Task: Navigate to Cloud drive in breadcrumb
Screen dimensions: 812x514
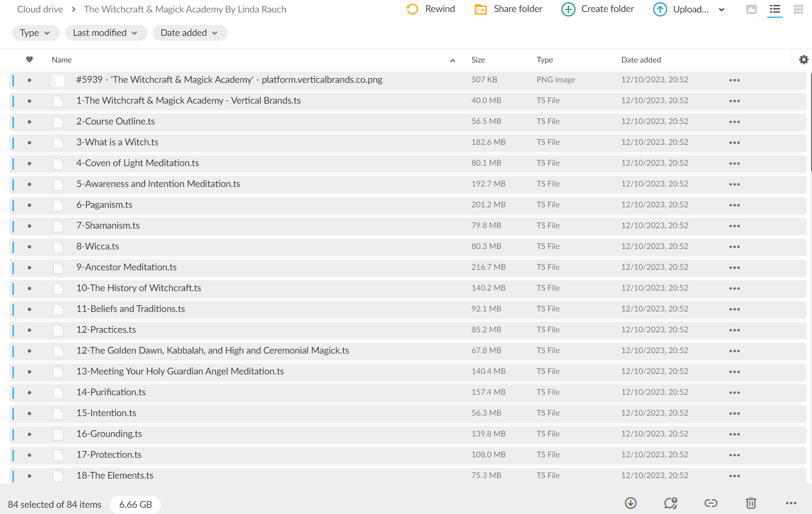Action: point(40,9)
